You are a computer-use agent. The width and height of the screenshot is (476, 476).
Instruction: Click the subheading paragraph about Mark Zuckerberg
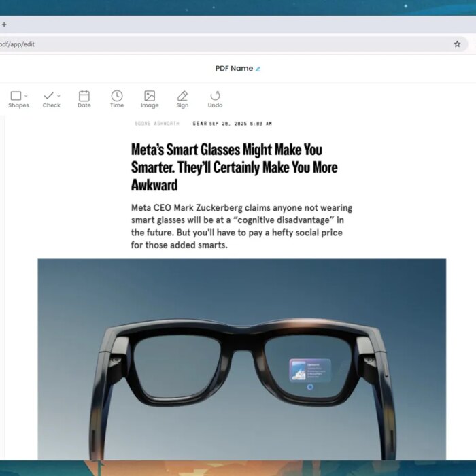pos(241,226)
